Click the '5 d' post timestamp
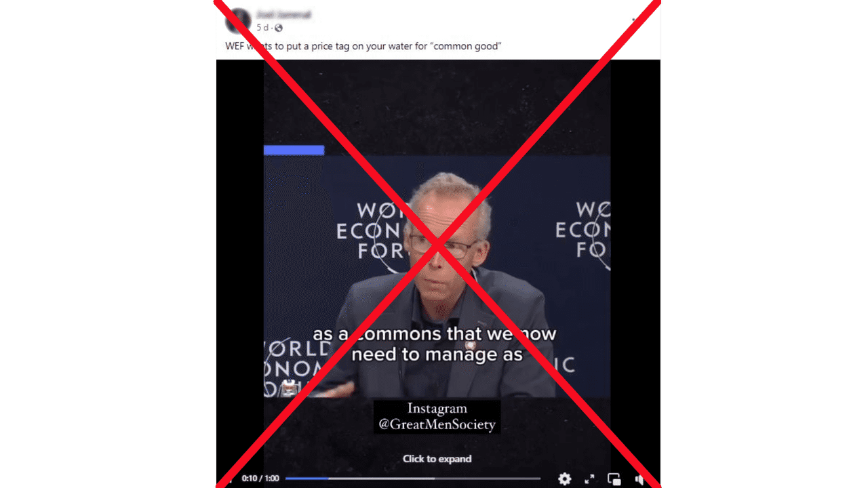The height and width of the screenshot is (488, 868). [x=262, y=28]
